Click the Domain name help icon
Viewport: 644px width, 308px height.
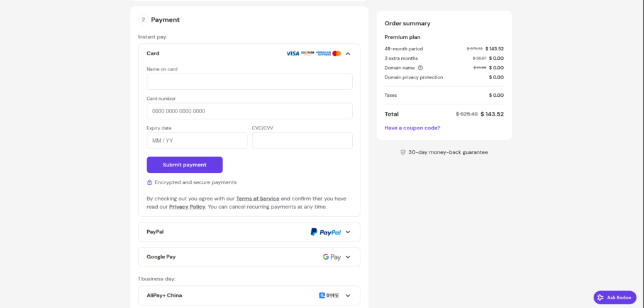coord(420,68)
